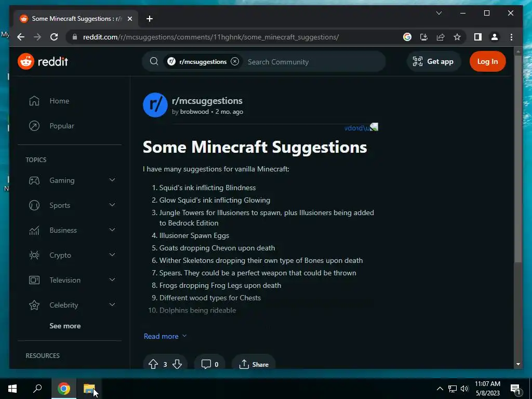Click the volume speaker tray icon

click(464, 389)
